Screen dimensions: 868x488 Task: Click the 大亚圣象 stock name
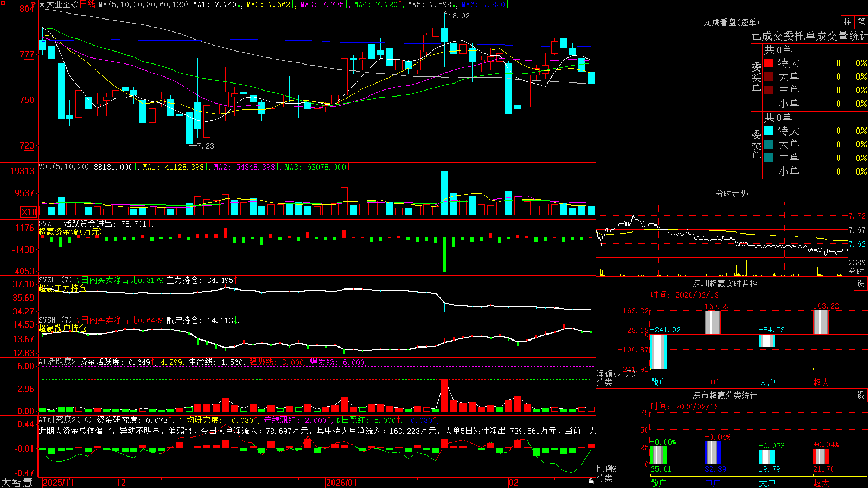[x=62, y=4]
